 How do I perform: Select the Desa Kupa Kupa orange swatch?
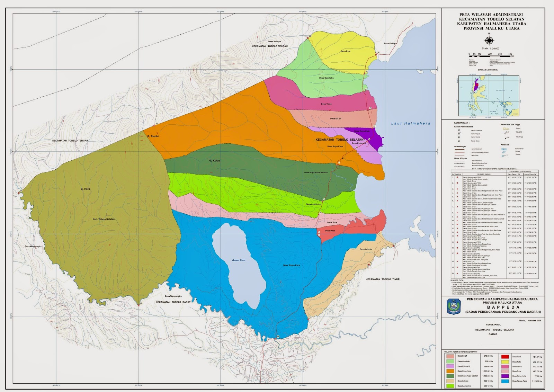coord(450,371)
